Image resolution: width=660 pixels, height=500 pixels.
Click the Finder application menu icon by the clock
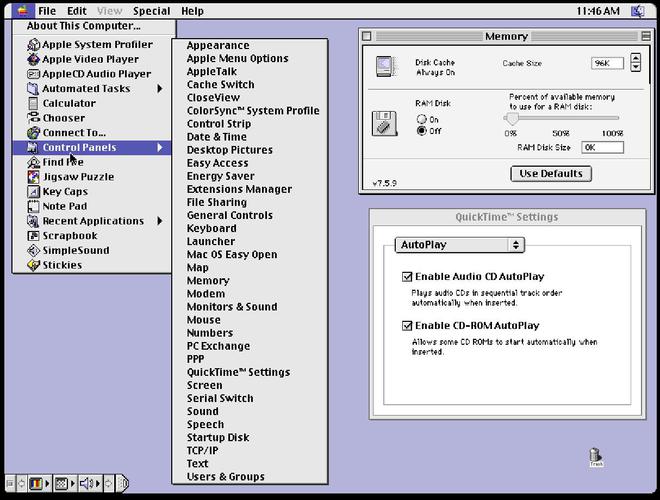coord(638,11)
